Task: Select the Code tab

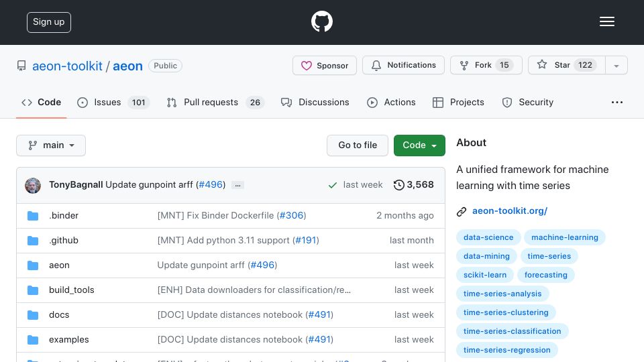Action: click(41, 102)
